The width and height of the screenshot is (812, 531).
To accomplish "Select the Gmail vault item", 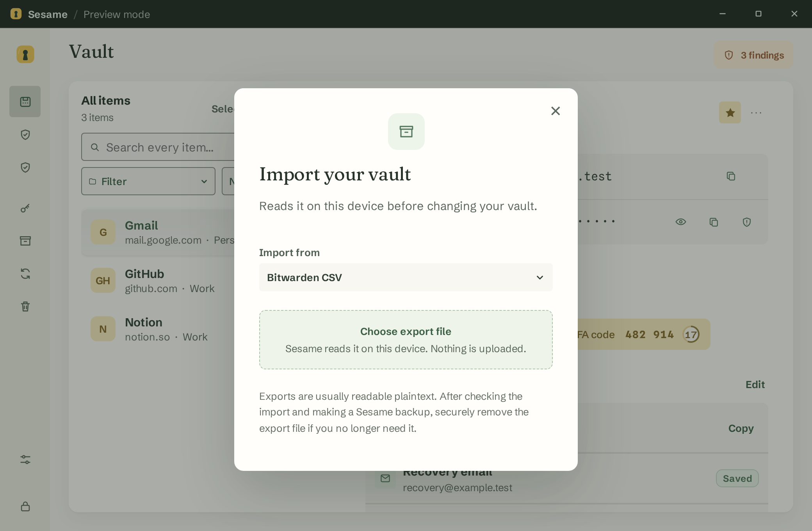I will pyautogui.click(x=158, y=232).
